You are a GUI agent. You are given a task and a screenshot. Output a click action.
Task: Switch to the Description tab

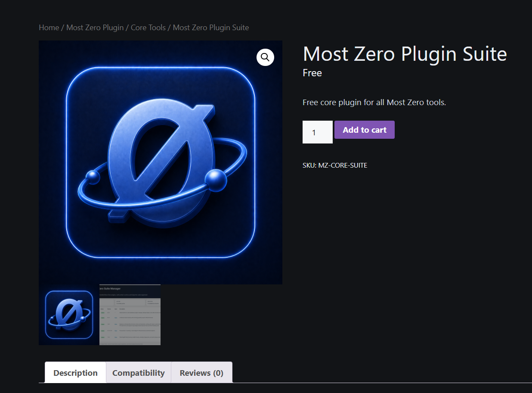[75, 372]
